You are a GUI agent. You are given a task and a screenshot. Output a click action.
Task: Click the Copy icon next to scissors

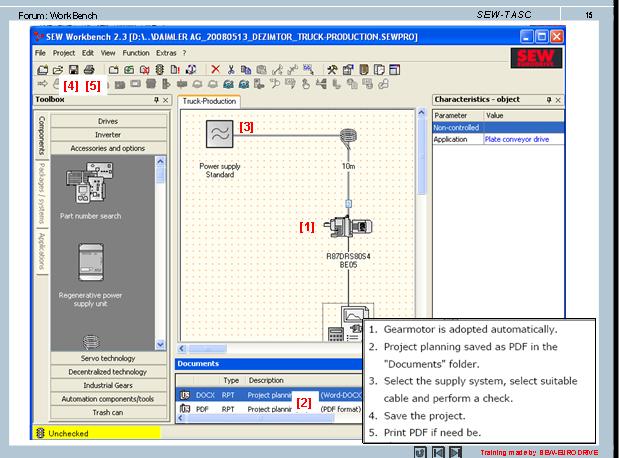pyautogui.click(x=246, y=70)
